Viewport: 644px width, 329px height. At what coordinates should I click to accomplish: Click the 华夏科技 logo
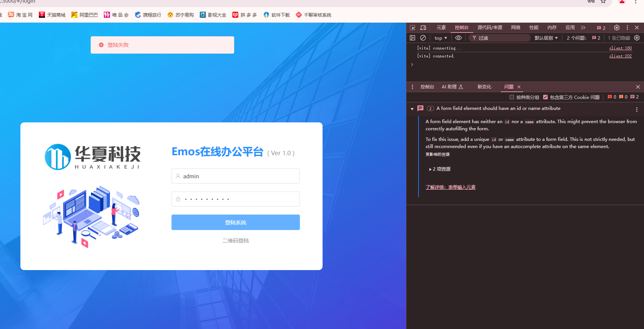tap(93, 157)
